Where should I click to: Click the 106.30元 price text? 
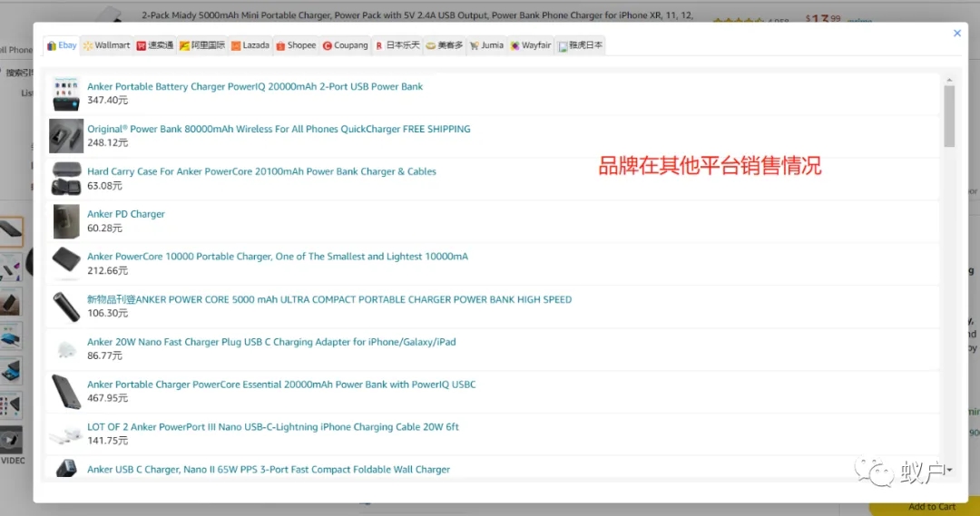click(x=107, y=313)
